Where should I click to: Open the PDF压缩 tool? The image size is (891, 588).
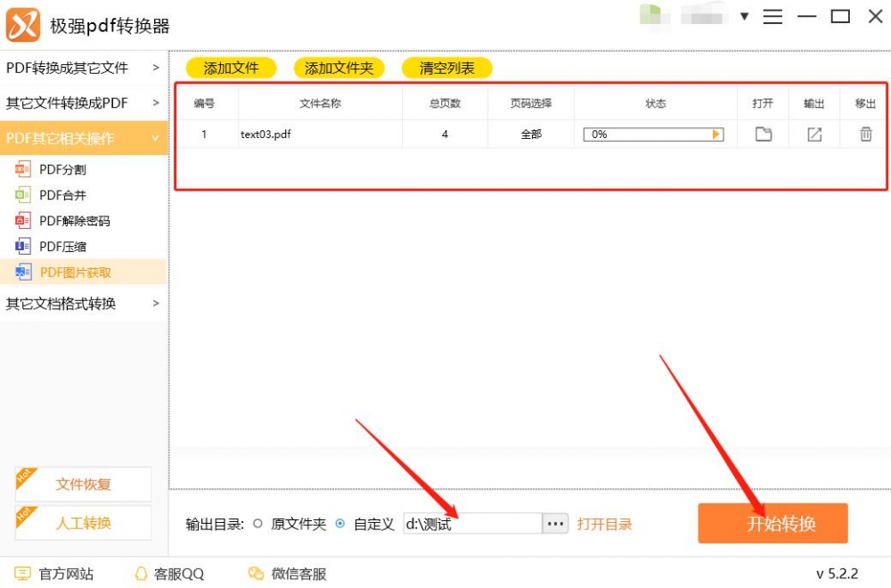tap(65, 246)
